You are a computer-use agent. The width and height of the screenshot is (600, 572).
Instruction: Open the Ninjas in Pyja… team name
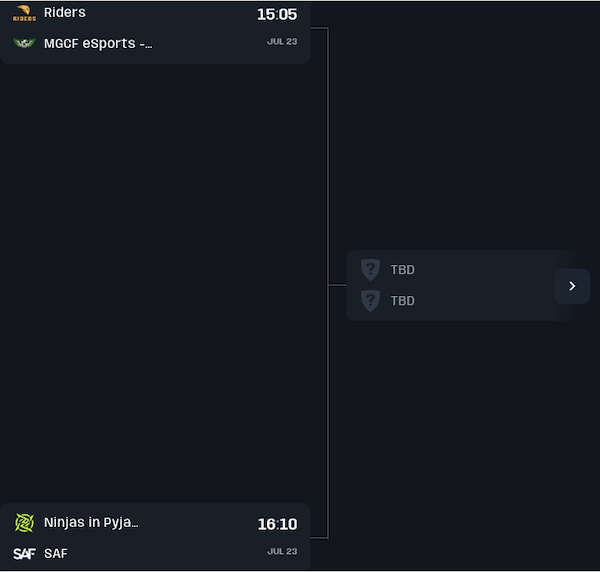tap(91, 522)
